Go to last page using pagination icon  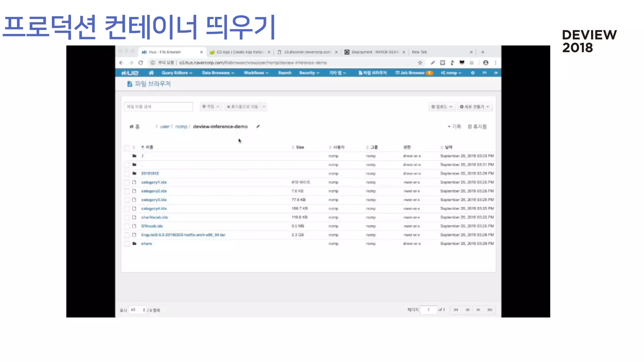pos(490,310)
